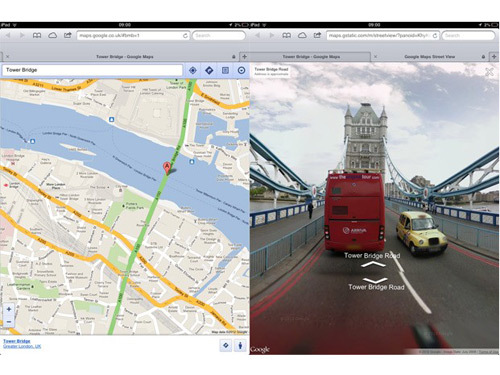The image size is (500, 375).
Task: Close Street View with the X button
Action: (489, 72)
